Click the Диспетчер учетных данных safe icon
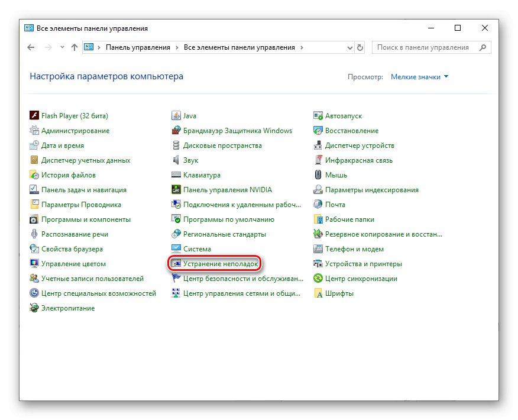 [x=34, y=160]
